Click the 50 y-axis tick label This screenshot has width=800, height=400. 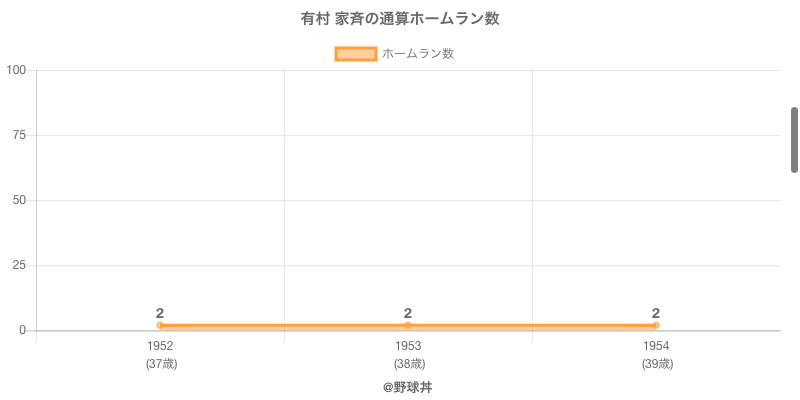pyautogui.click(x=19, y=200)
